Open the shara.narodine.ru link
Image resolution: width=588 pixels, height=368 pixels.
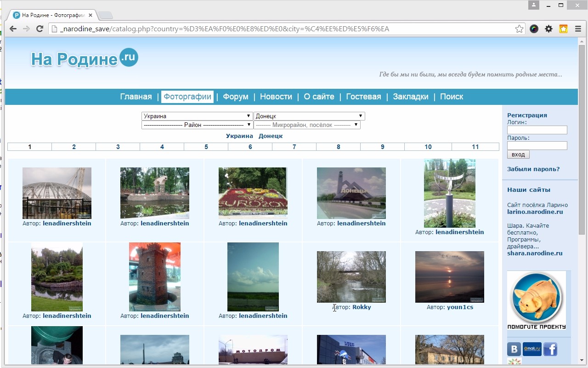coord(535,253)
